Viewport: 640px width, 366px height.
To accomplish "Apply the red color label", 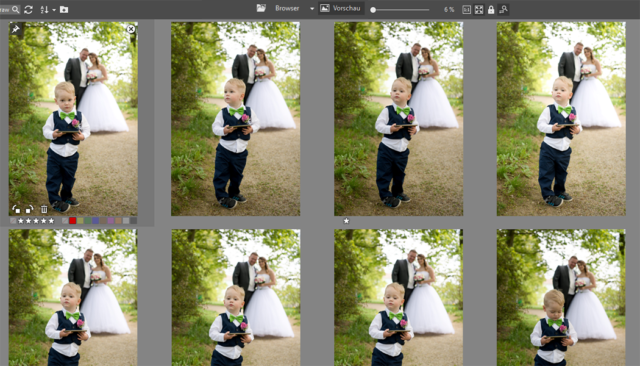I will (72, 221).
